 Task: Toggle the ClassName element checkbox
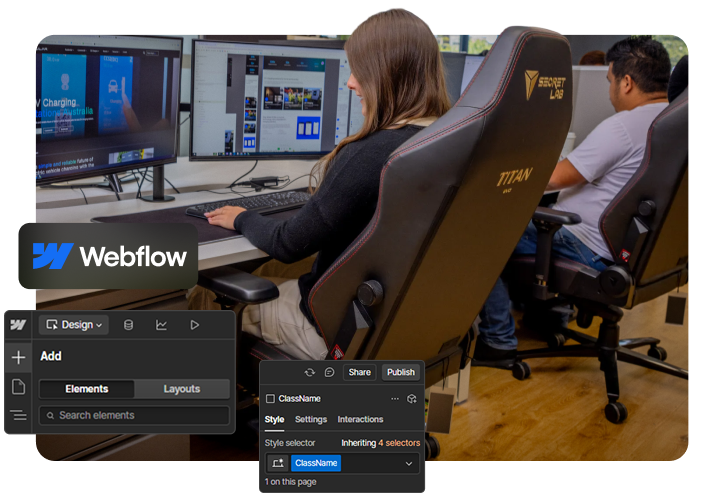tap(271, 398)
